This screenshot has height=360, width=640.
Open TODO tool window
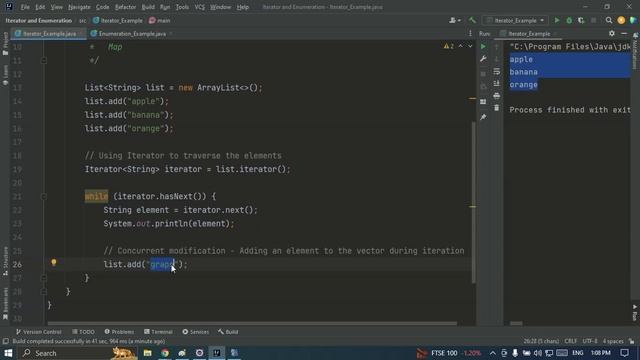point(83,332)
